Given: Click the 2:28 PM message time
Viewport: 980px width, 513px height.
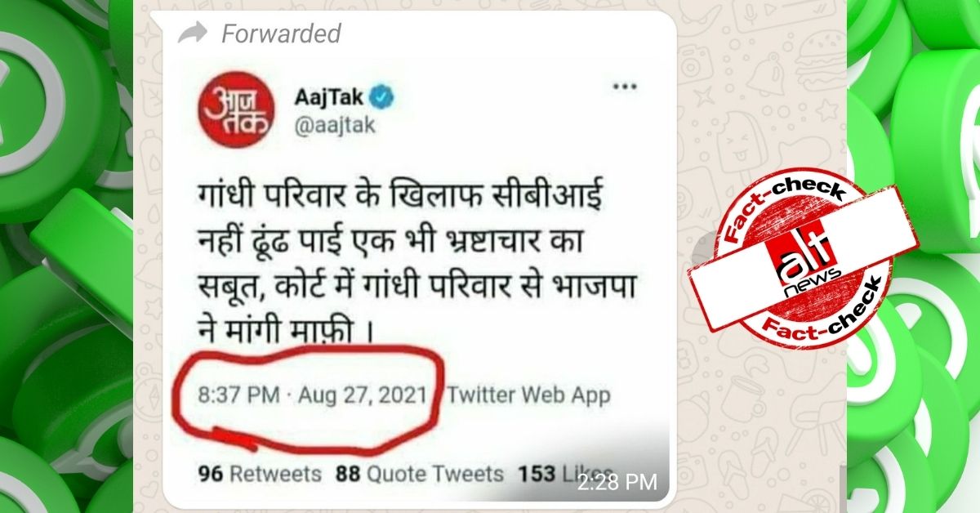Looking at the screenshot, I should 617,482.
